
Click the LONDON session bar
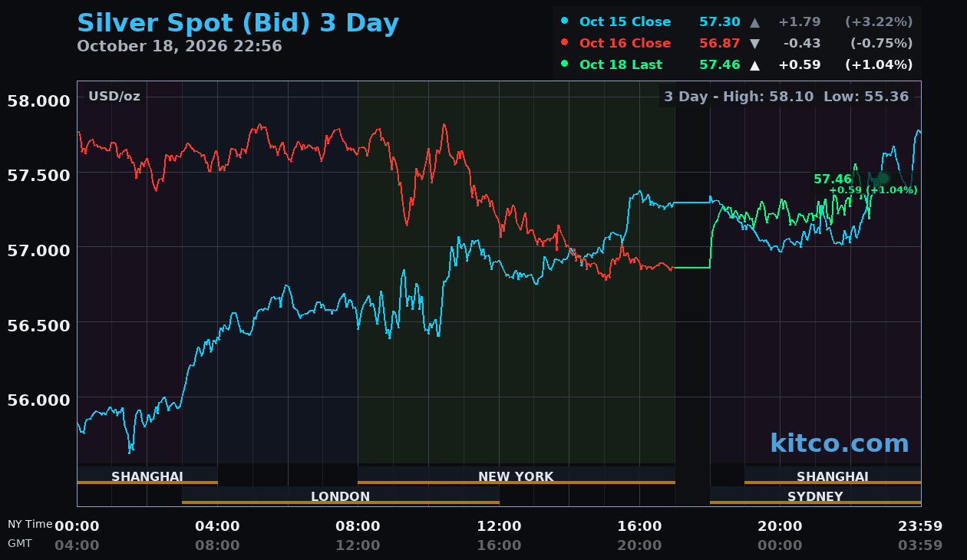pos(341,496)
